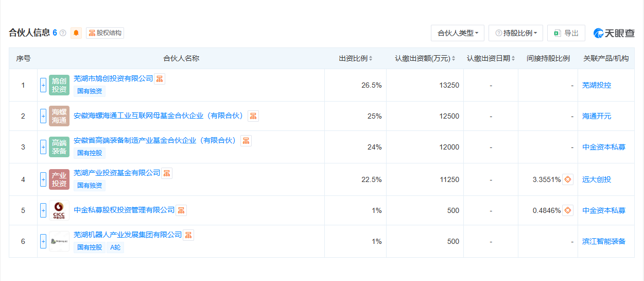Click the CICC company logo
Screen dimensions: 644x281
coord(59,210)
